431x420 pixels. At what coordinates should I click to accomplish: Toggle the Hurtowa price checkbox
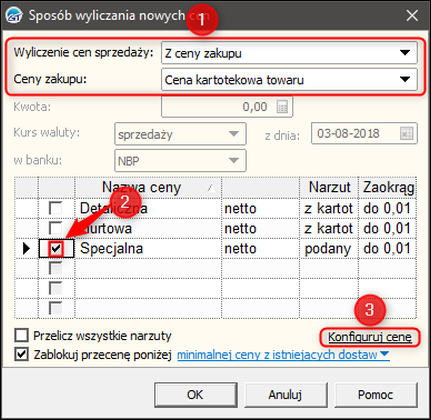coord(55,228)
